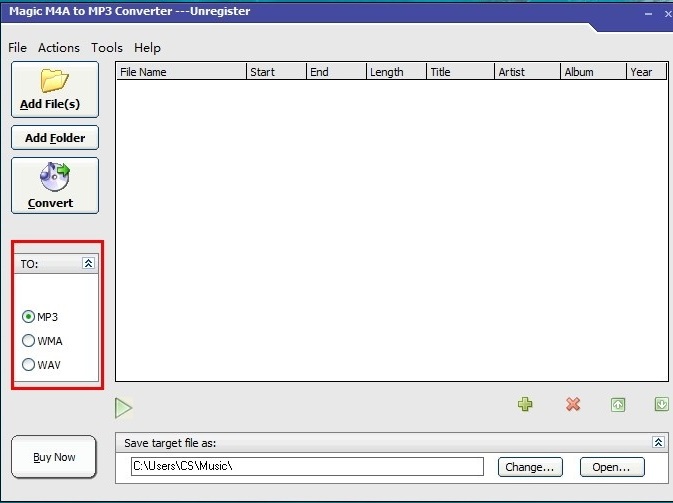Click the Length column header

(x=397, y=72)
